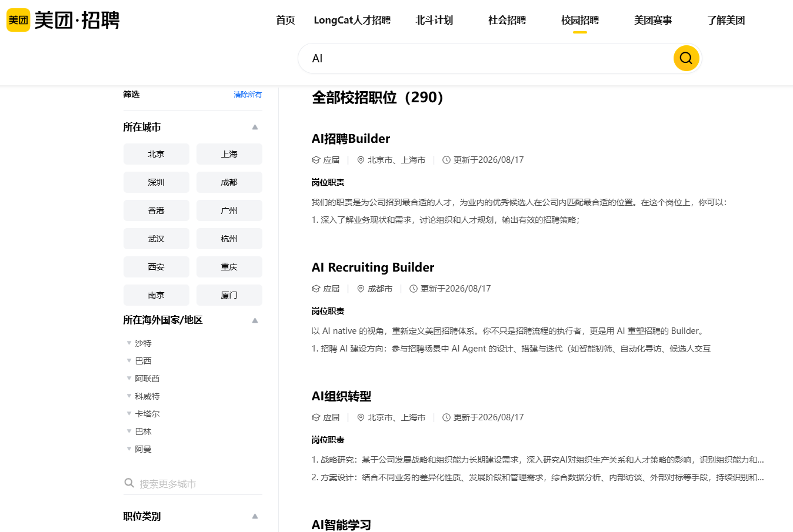Screen dimensions: 793x532
Task: Click the Meituan recruitment logo
Action: click(x=63, y=20)
